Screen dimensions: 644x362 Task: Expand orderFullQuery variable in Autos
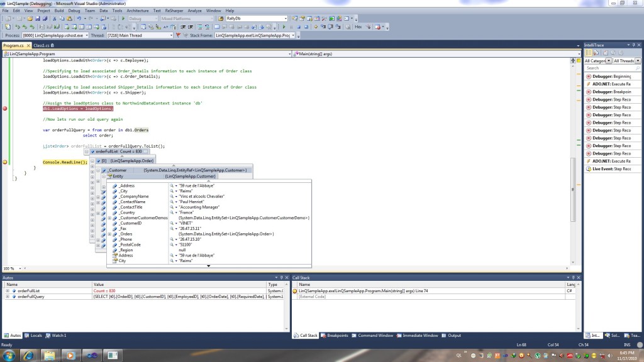pyautogui.click(x=8, y=297)
